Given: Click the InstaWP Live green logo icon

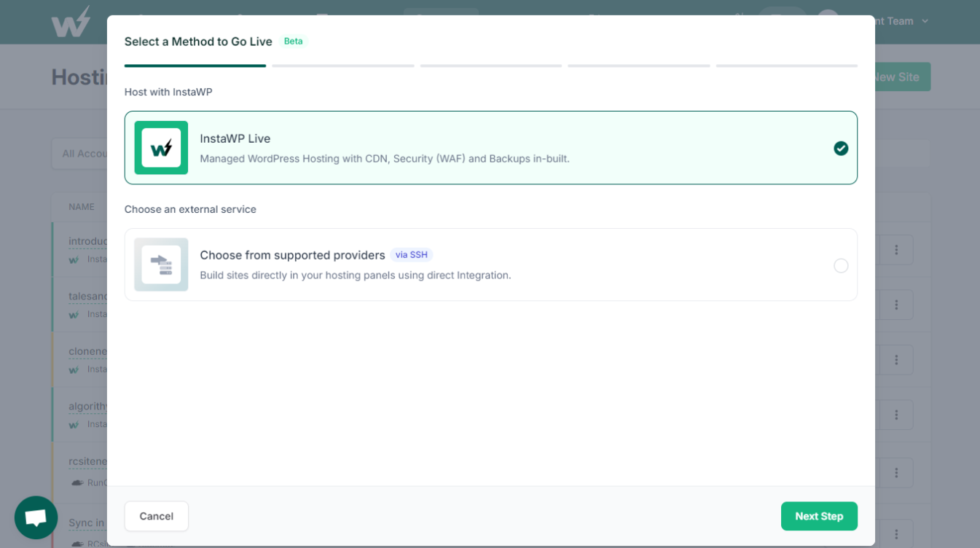Looking at the screenshot, I should (x=161, y=148).
